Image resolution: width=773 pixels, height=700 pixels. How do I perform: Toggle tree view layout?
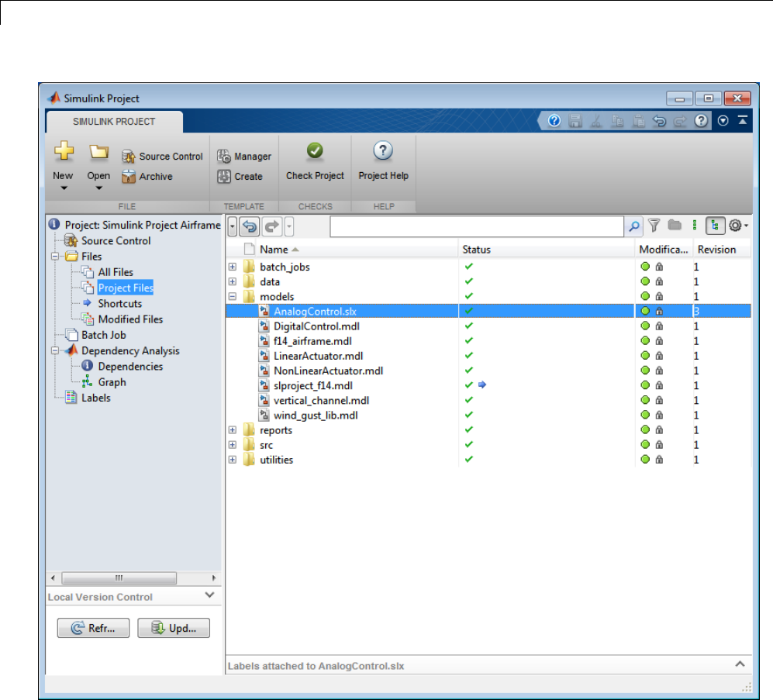pos(715,226)
